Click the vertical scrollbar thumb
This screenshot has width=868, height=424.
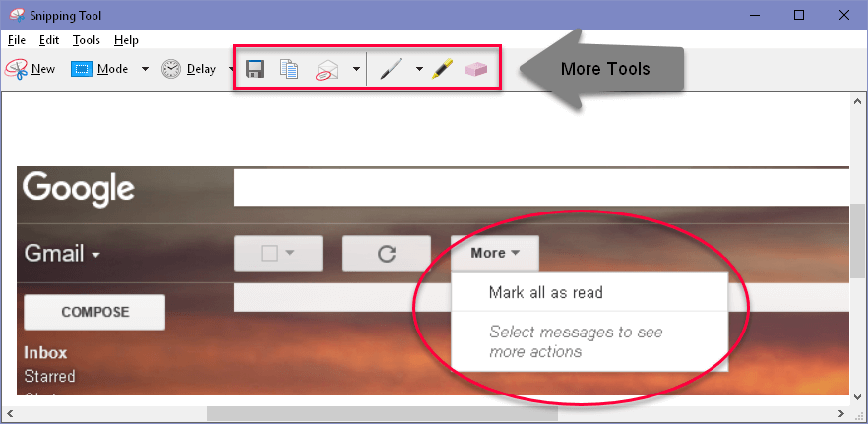(857, 241)
